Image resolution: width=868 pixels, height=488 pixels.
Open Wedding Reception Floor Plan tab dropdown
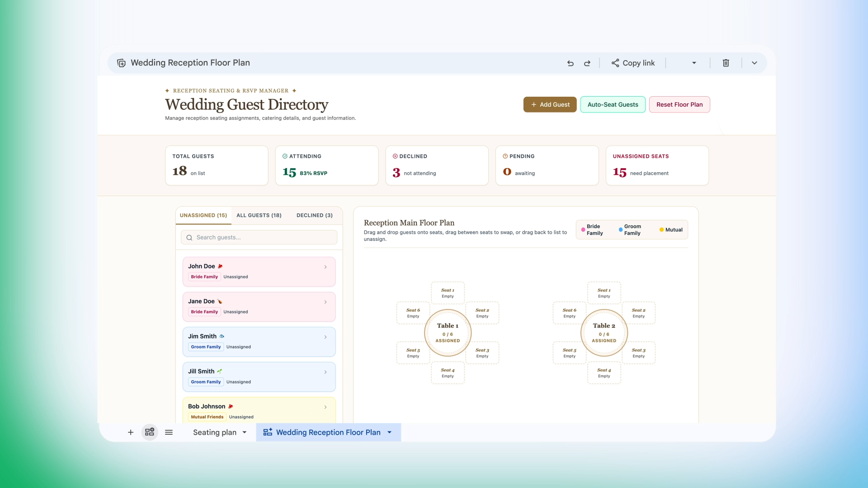[389, 432]
